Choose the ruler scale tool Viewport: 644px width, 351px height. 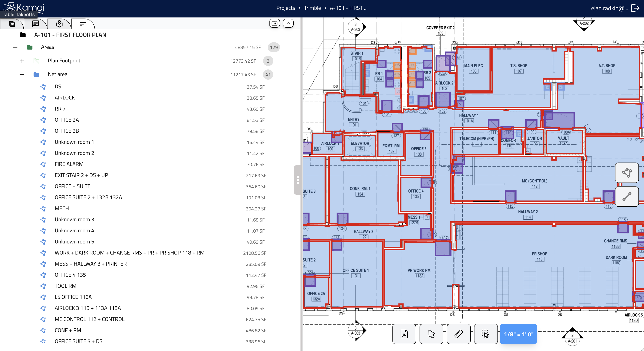click(459, 334)
